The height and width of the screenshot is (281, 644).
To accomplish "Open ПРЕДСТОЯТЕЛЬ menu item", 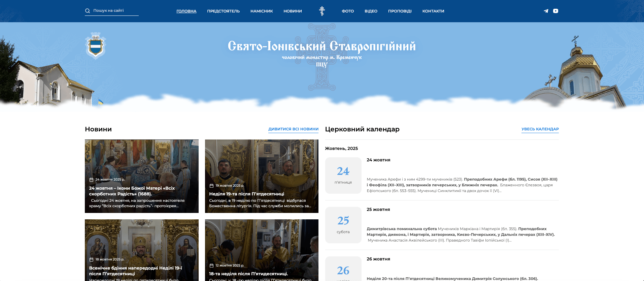I will [x=224, y=11].
